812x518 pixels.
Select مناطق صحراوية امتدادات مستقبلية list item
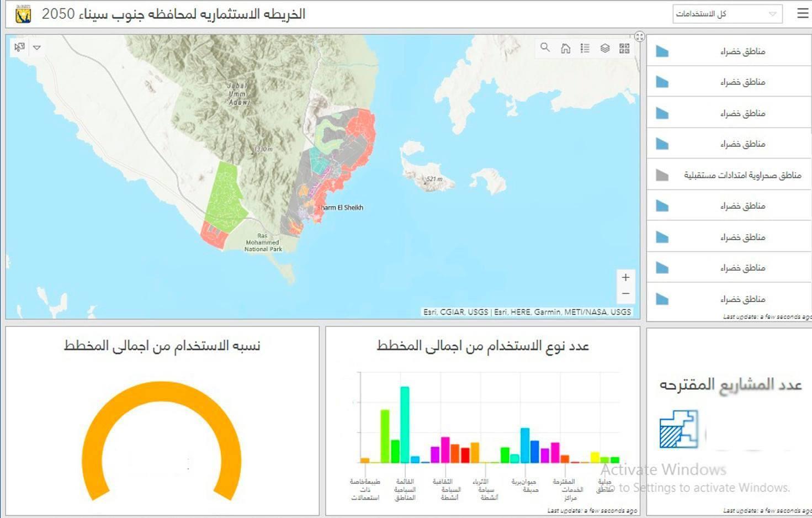[x=742, y=175]
